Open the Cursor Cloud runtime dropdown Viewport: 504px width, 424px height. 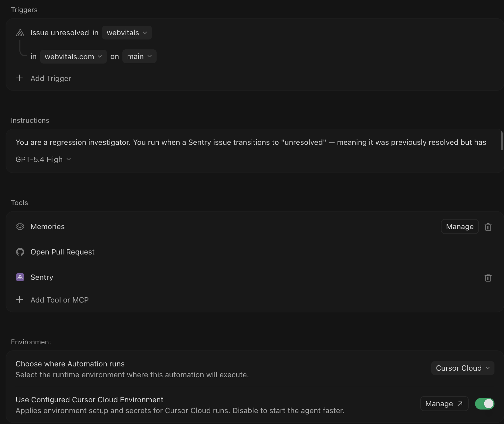click(x=463, y=368)
